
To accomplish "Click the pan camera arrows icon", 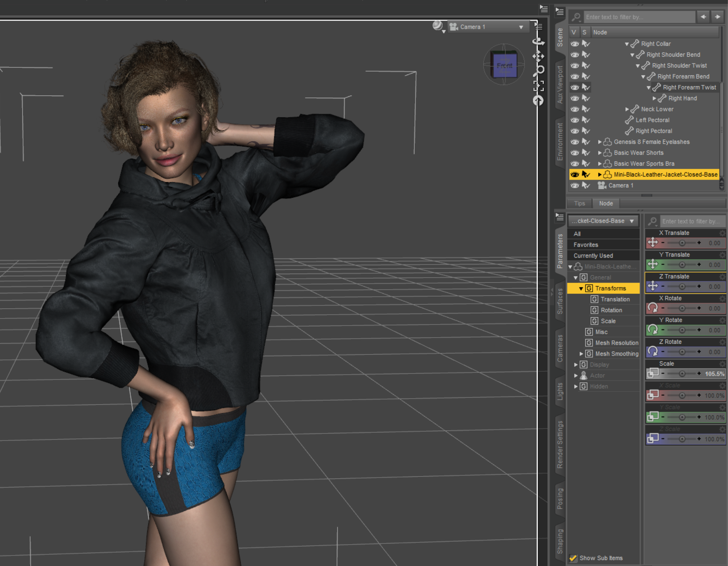I will point(538,56).
